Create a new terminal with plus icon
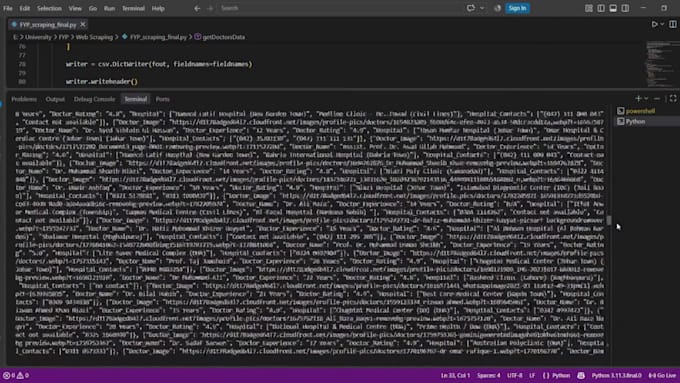 coord(638,99)
